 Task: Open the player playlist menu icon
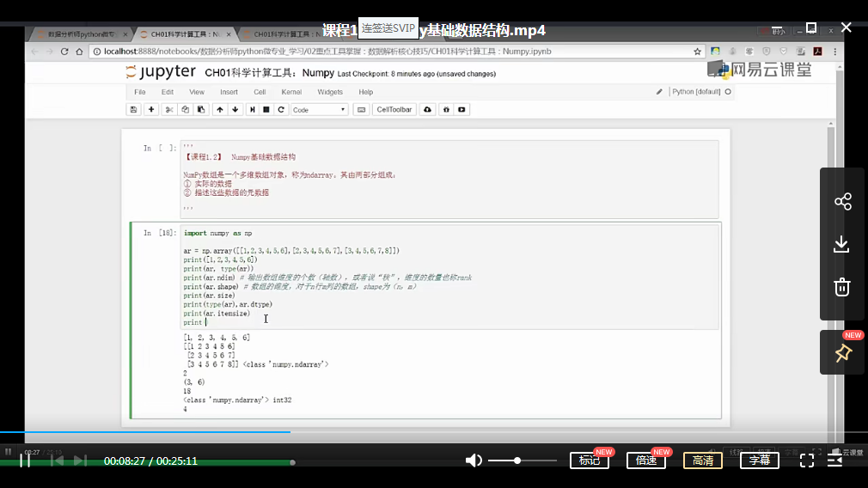[x=834, y=461]
